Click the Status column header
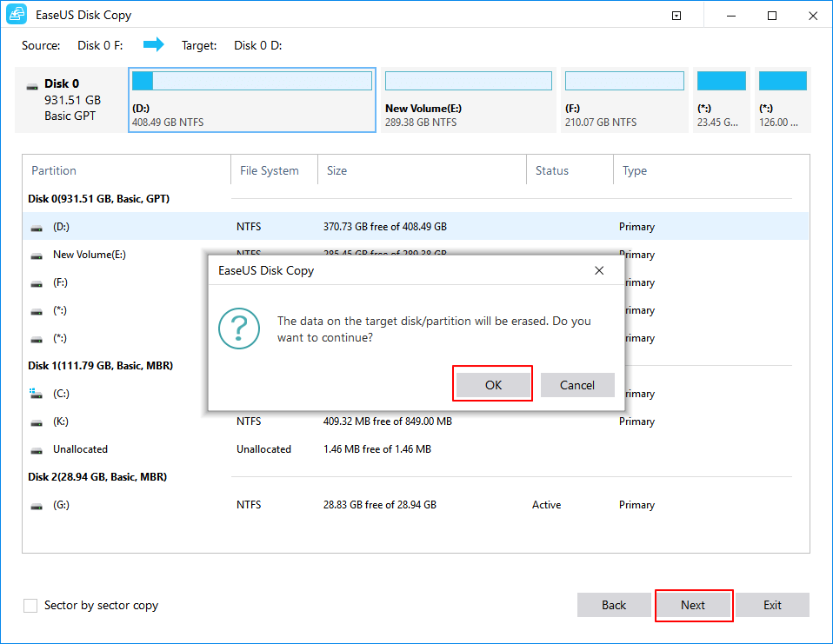Viewport: 833px width, 644px height. point(570,170)
